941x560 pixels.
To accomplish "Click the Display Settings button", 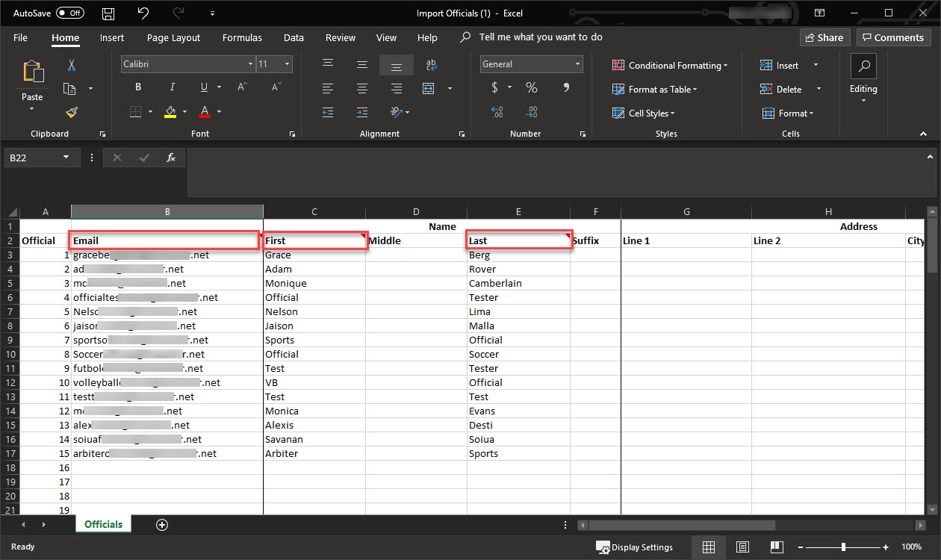I will pos(635,547).
